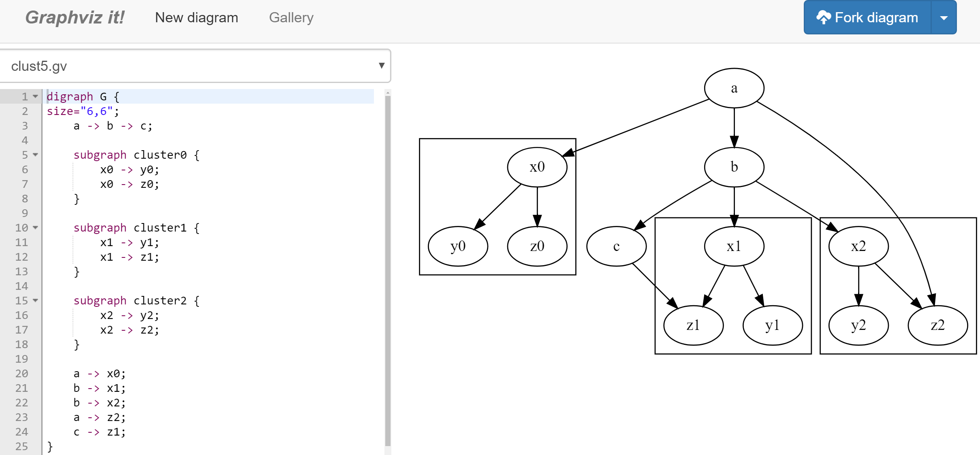
Task: Open New diagram
Action: [197, 17]
